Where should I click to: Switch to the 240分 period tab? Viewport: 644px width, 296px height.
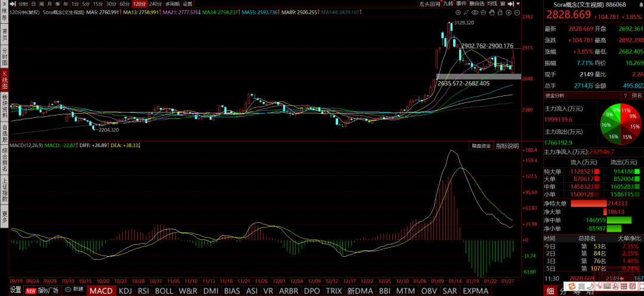point(154,4)
